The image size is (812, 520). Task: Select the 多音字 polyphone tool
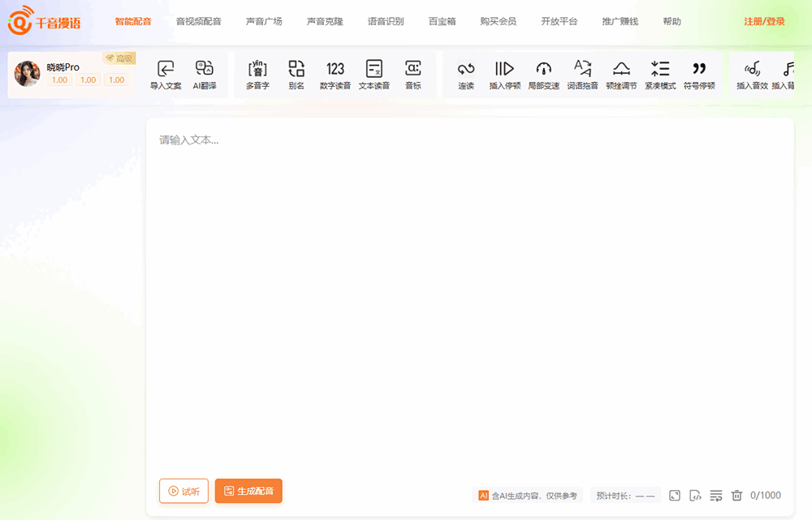click(257, 75)
